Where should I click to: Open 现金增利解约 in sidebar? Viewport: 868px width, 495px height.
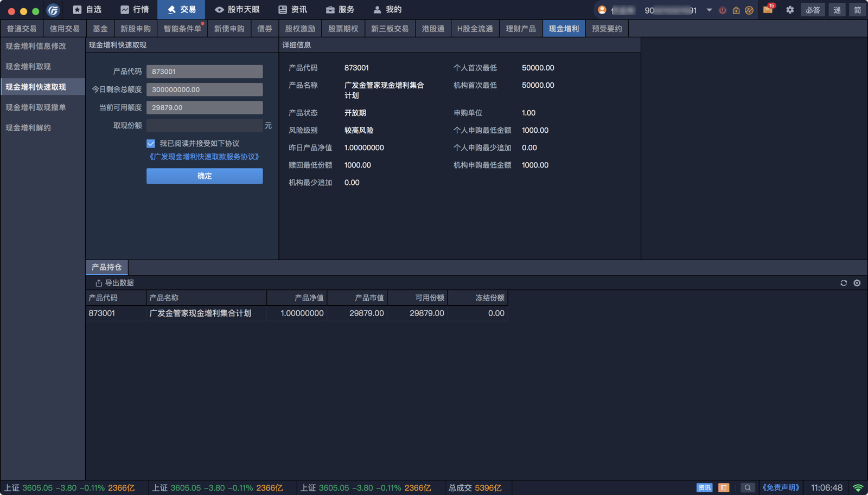42,128
